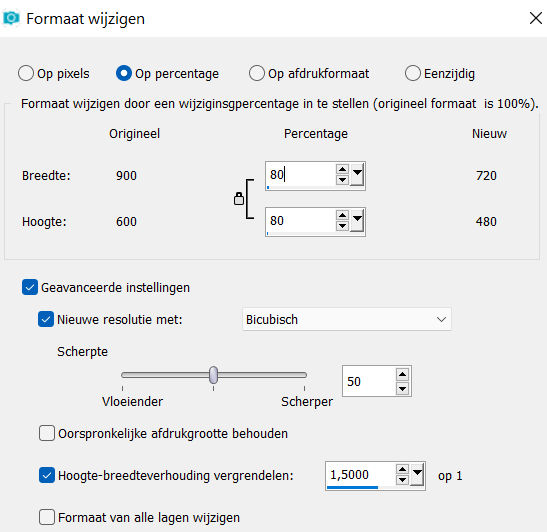This screenshot has width=547, height=532.
Task: Open the Bicubisch resampling dropdown
Action: pyautogui.click(x=347, y=319)
